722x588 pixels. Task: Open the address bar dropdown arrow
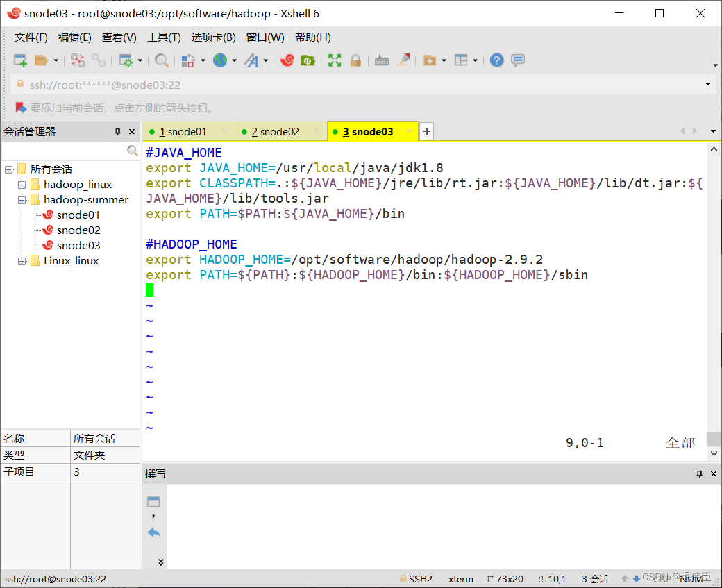point(707,84)
